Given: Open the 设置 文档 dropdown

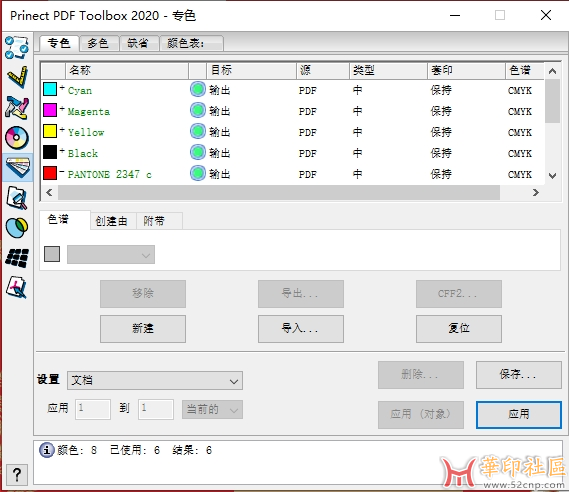Looking at the screenshot, I should click(155, 381).
